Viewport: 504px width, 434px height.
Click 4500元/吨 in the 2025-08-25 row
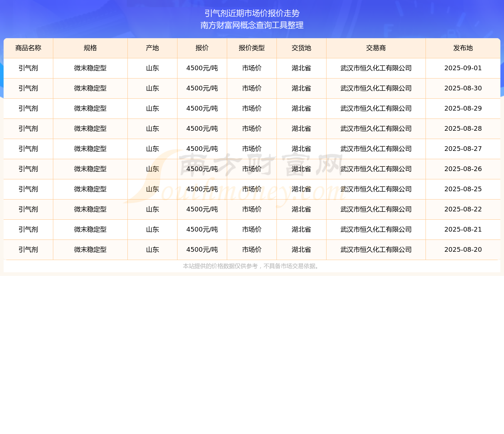[202, 189]
